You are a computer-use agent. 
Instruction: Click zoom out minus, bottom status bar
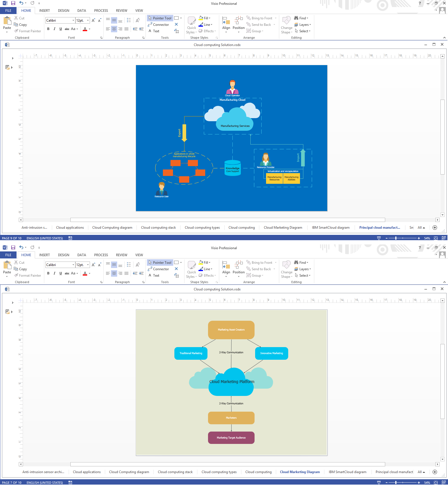[387, 483]
